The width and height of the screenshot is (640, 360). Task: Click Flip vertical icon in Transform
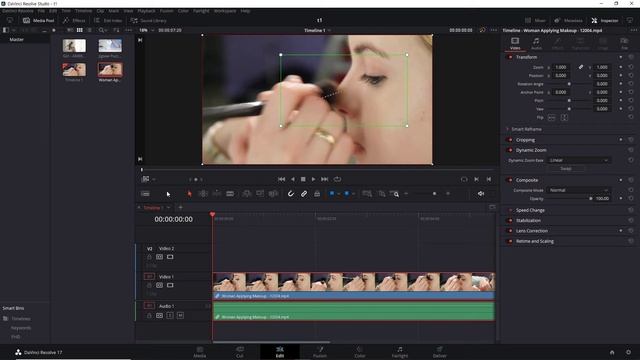click(564, 118)
